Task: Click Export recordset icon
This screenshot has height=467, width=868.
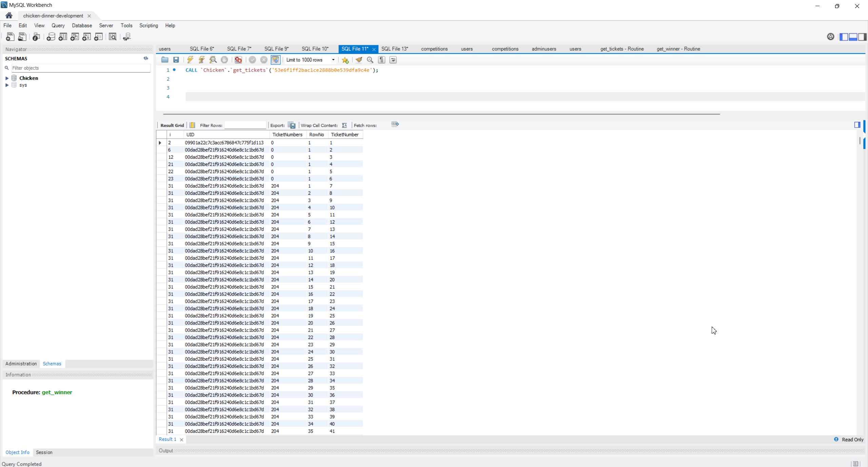Action: (x=292, y=125)
